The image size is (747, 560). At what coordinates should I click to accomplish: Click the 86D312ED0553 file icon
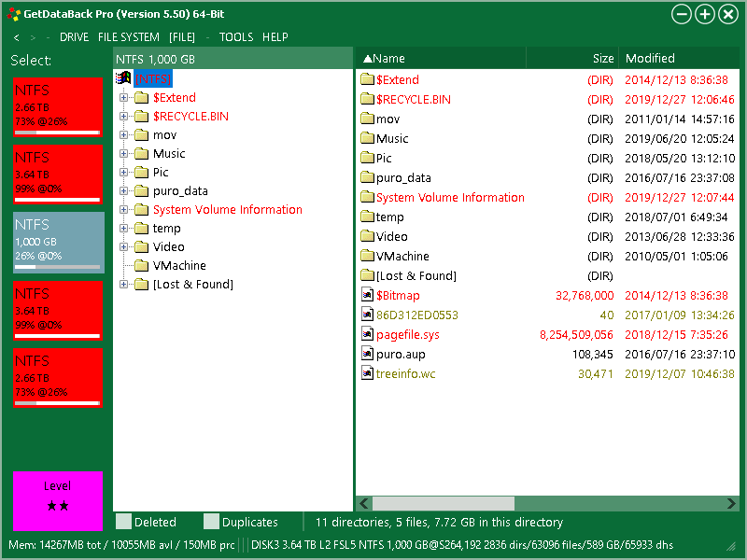click(x=367, y=315)
